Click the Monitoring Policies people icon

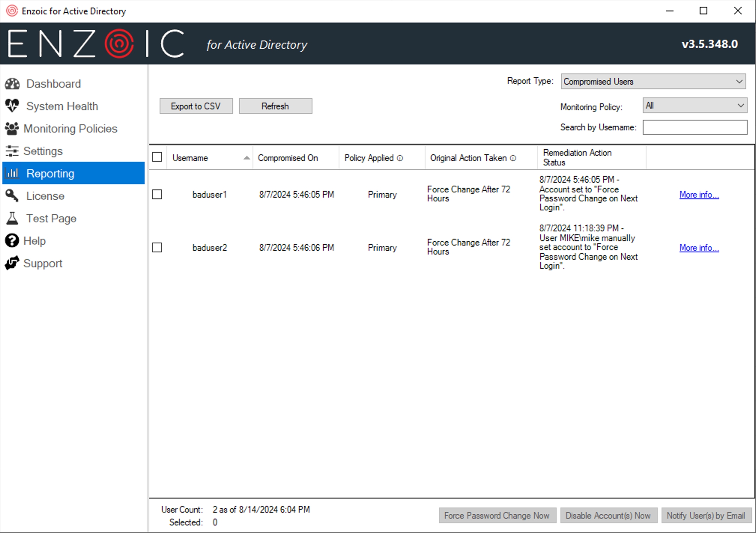tap(12, 128)
